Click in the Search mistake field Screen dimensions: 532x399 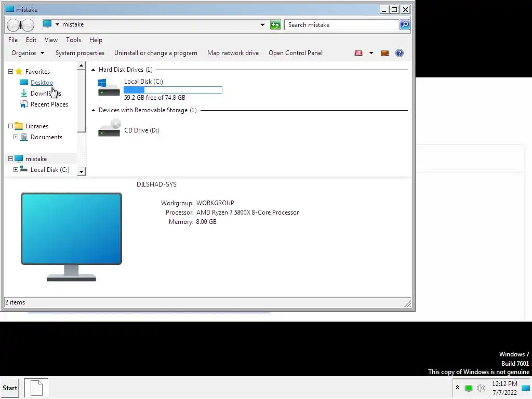[x=341, y=25]
